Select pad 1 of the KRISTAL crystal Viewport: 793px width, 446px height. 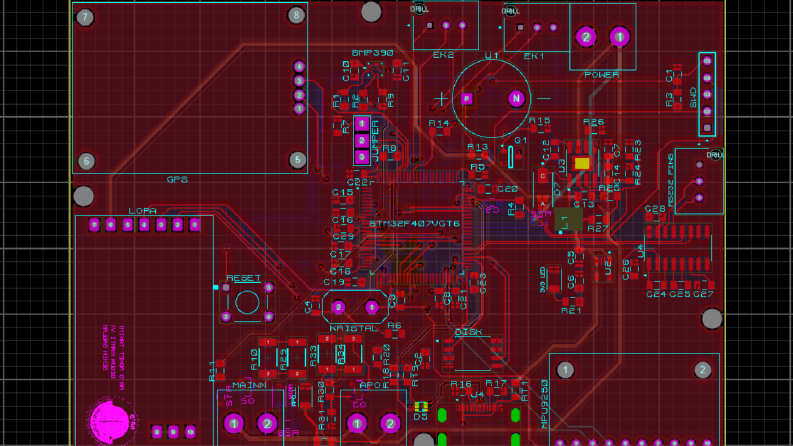click(x=372, y=307)
